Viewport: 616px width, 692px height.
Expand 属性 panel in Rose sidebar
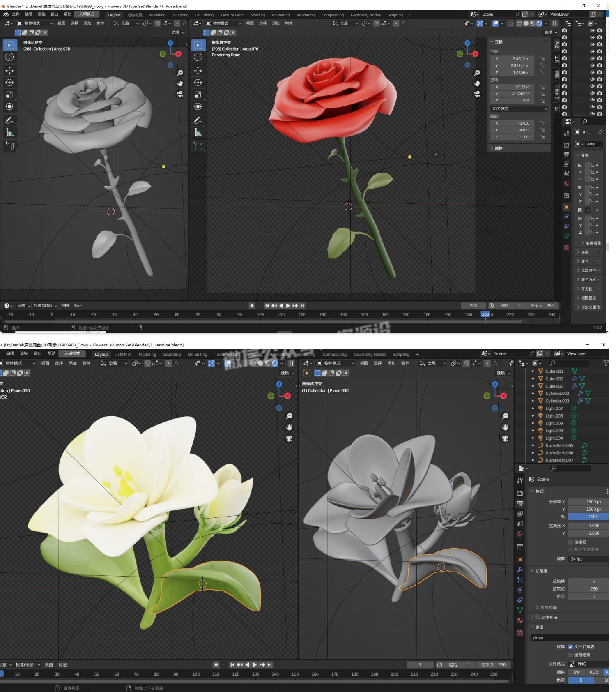point(519,148)
